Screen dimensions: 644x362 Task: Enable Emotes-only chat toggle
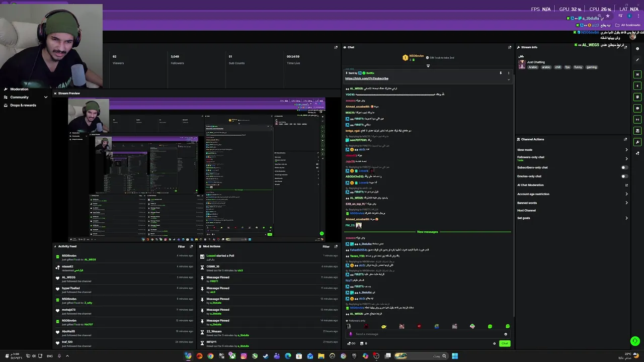coord(624,176)
